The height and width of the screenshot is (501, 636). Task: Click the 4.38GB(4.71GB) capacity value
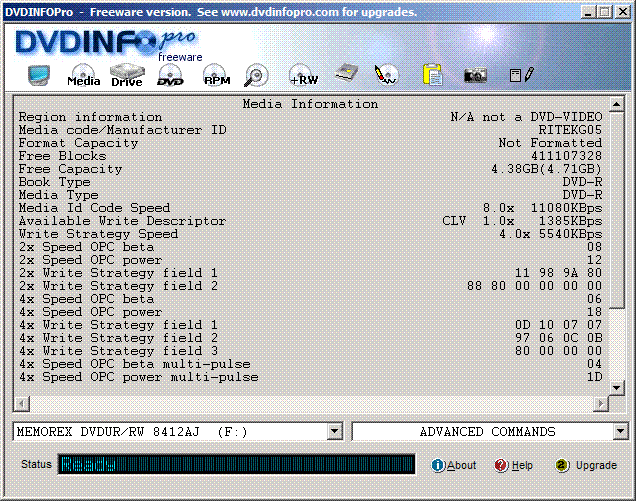click(547, 169)
